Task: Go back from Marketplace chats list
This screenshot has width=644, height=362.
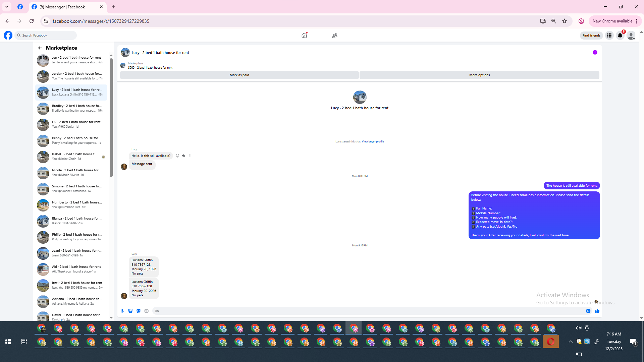Action: pyautogui.click(x=40, y=48)
